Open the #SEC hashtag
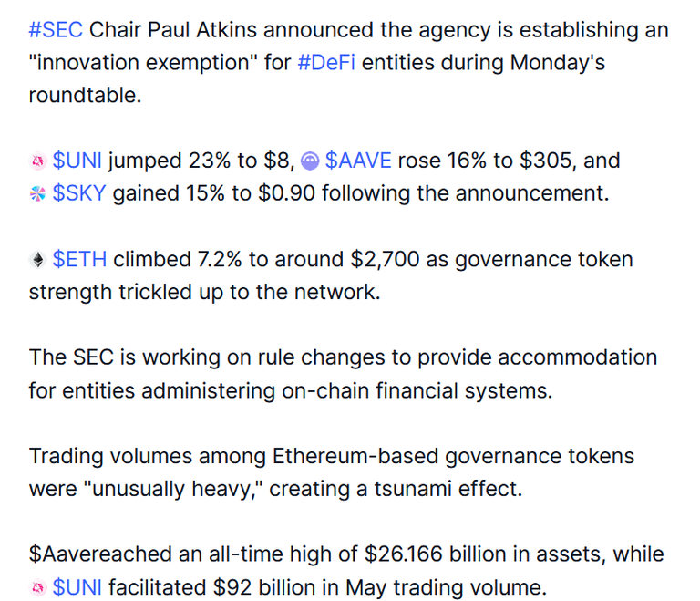 point(56,30)
